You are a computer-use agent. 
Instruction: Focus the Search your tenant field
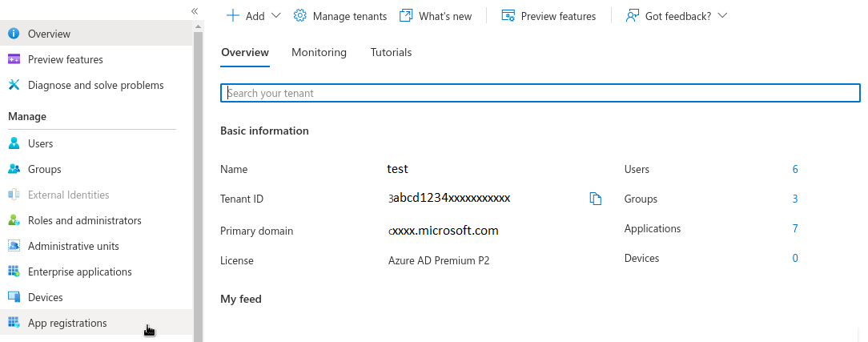pyautogui.click(x=540, y=93)
